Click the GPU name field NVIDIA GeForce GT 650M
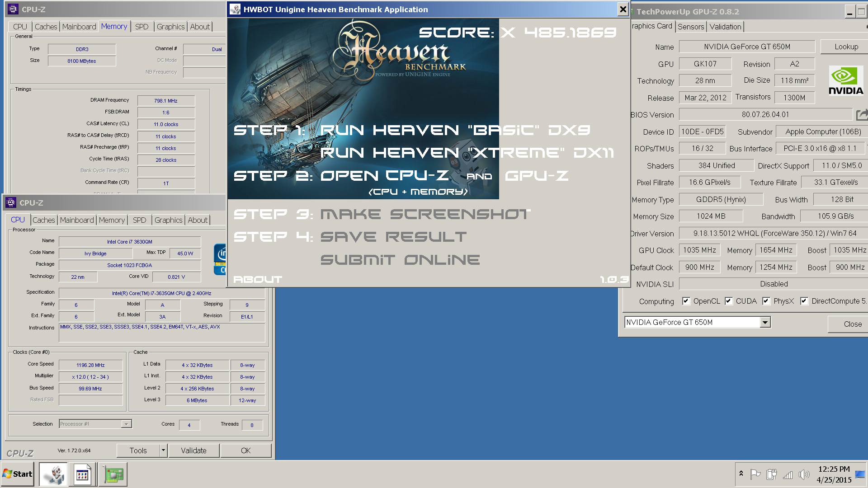The image size is (868, 488). pyautogui.click(x=747, y=47)
